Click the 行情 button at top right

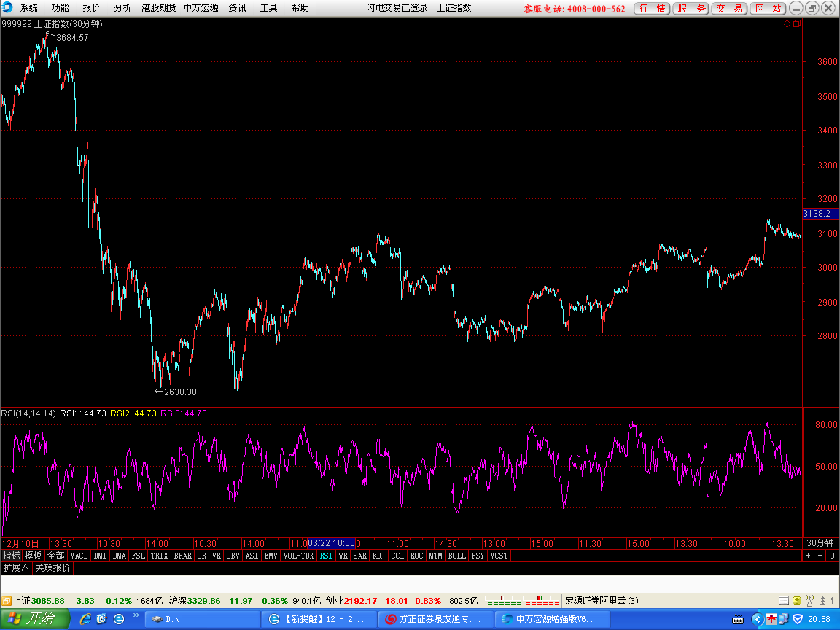click(x=652, y=9)
